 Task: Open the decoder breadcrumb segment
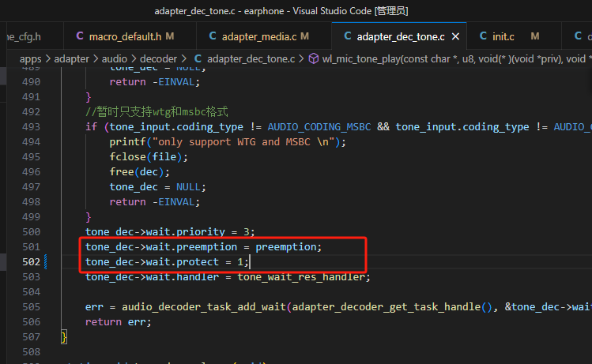159,59
